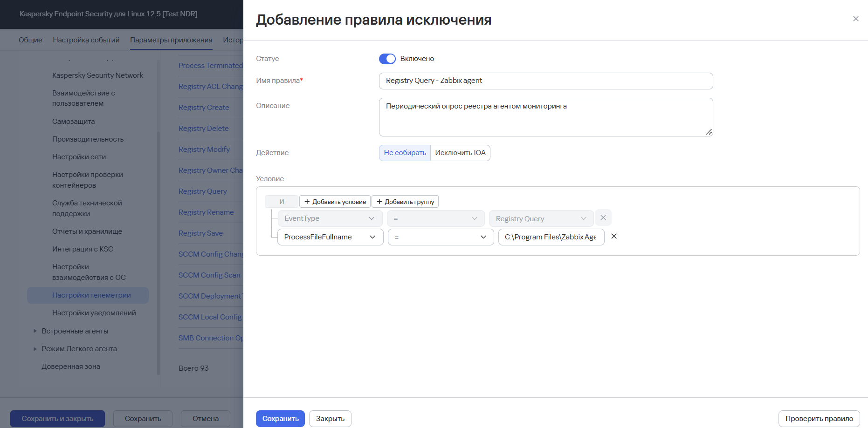The height and width of the screenshot is (428, 868).
Task: Open the operator dropdown in the EventType row
Action: 436,218
